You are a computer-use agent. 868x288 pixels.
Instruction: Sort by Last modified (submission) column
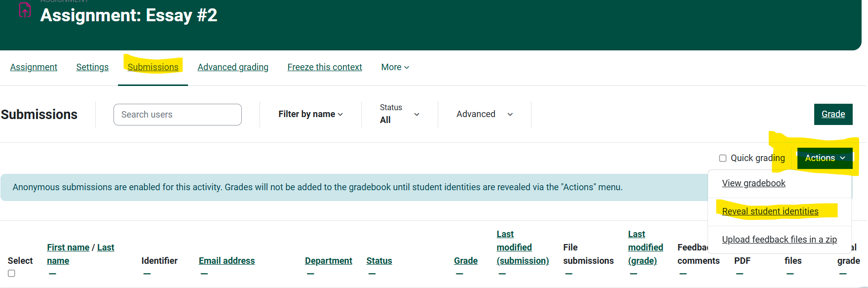(x=522, y=247)
